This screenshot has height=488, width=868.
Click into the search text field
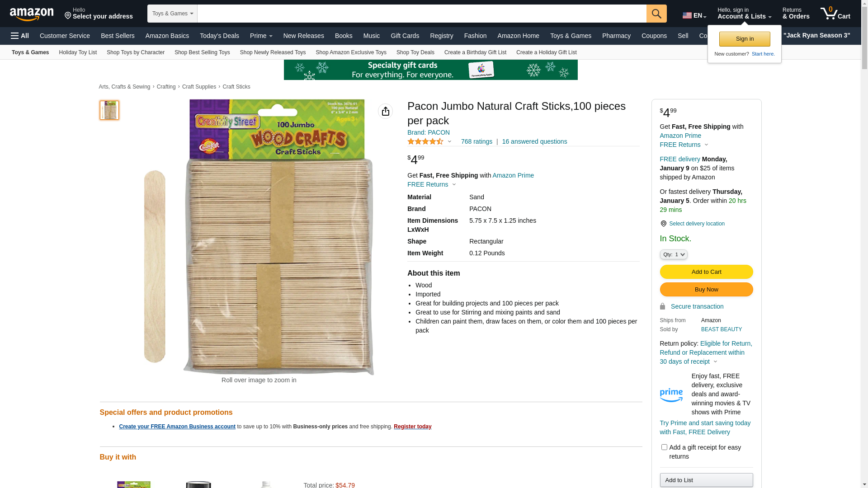(x=421, y=14)
